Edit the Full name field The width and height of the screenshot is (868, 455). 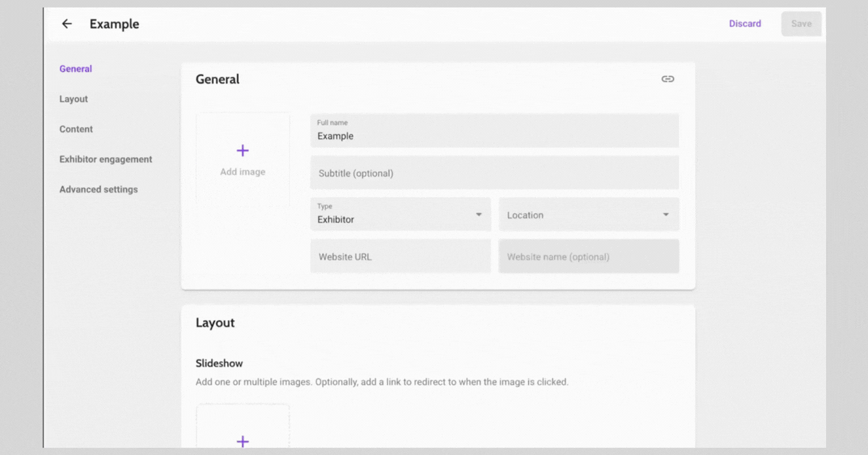494,130
